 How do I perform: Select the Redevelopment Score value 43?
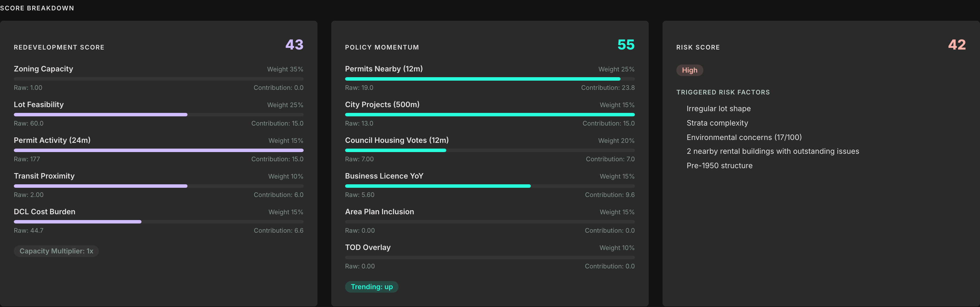pyautogui.click(x=294, y=45)
